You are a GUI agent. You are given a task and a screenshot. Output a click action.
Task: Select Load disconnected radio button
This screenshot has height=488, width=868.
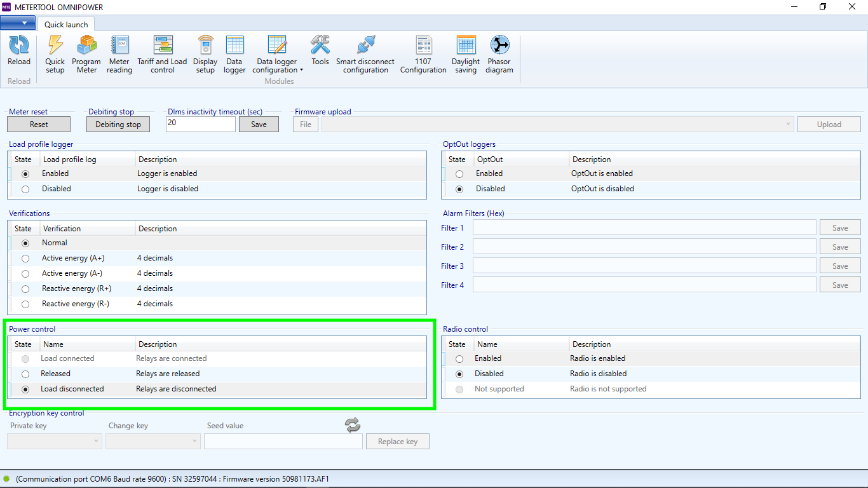tap(25, 389)
